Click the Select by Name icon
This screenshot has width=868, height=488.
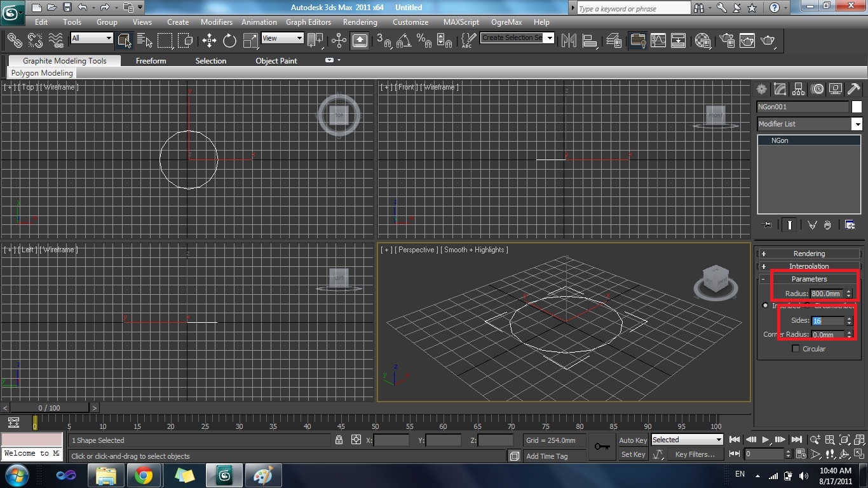point(144,41)
